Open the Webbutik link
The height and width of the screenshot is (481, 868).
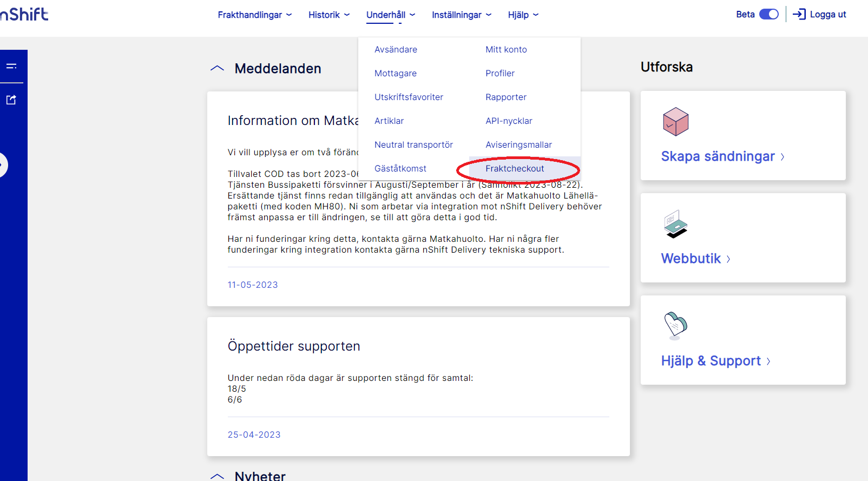click(x=695, y=259)
